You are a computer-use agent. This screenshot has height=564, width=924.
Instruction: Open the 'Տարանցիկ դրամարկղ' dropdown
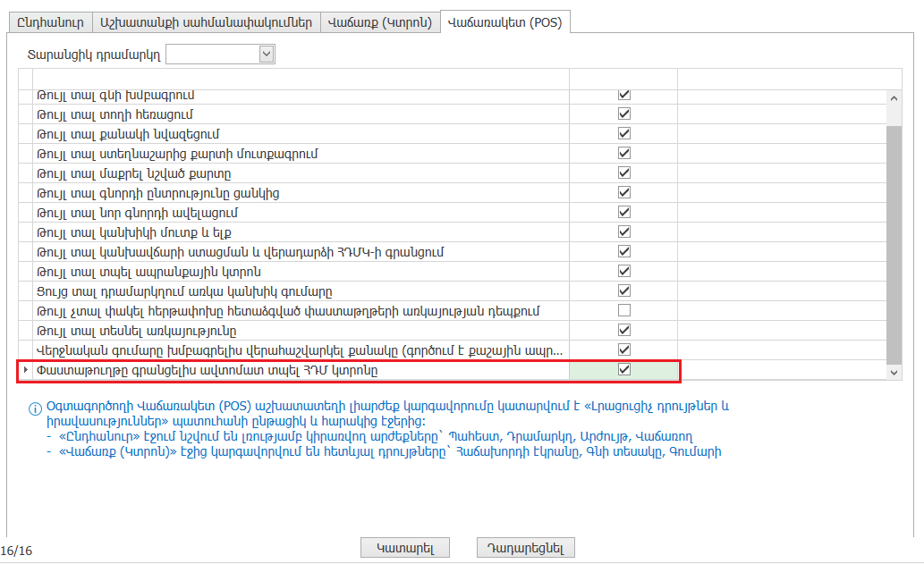coord(266,55)
